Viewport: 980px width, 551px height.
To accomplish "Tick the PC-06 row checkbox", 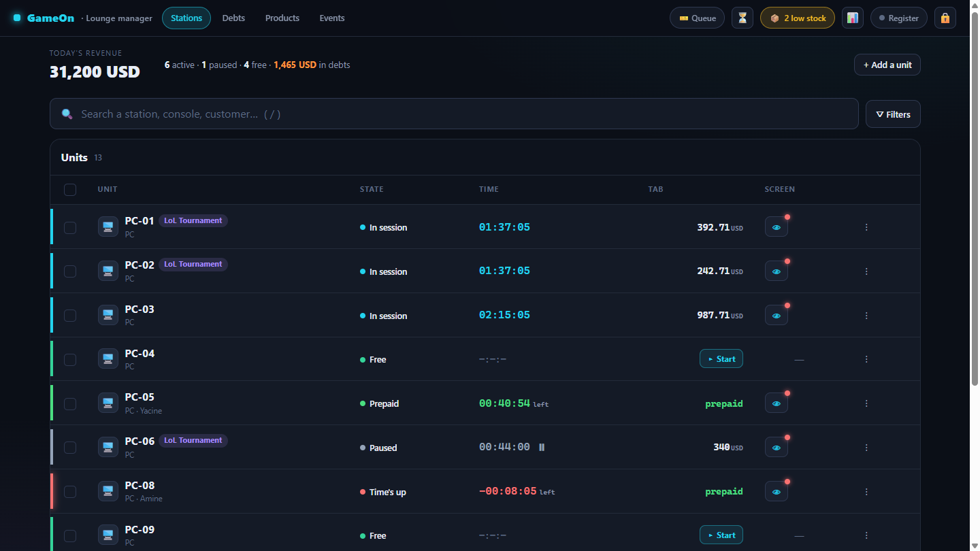I will tap(70, 448).
